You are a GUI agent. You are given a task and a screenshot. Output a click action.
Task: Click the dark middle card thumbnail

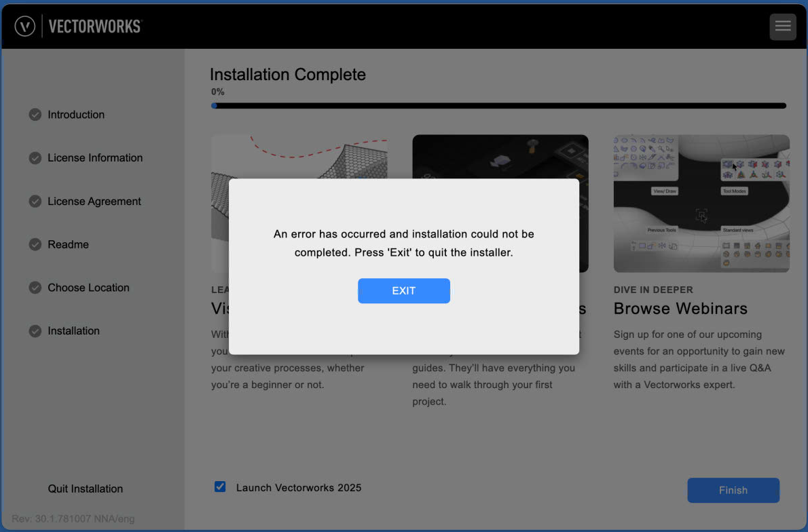pyautogui.click(x=500, y=156)
